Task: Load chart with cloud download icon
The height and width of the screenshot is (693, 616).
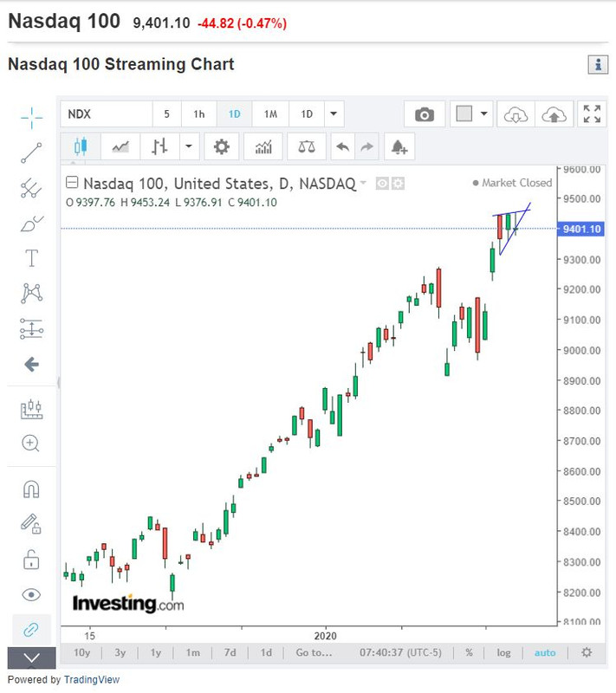Action: click(515, 114)
